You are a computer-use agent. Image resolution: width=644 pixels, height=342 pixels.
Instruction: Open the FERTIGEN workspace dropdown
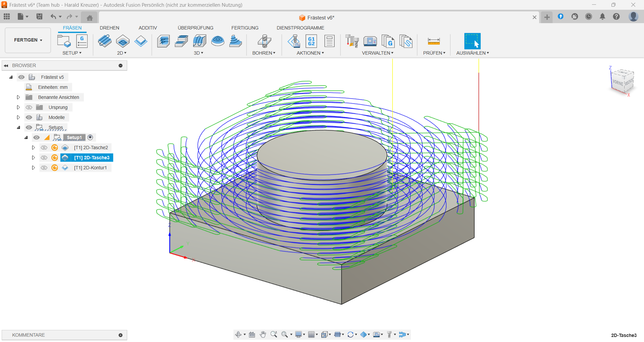coord(28,40)
